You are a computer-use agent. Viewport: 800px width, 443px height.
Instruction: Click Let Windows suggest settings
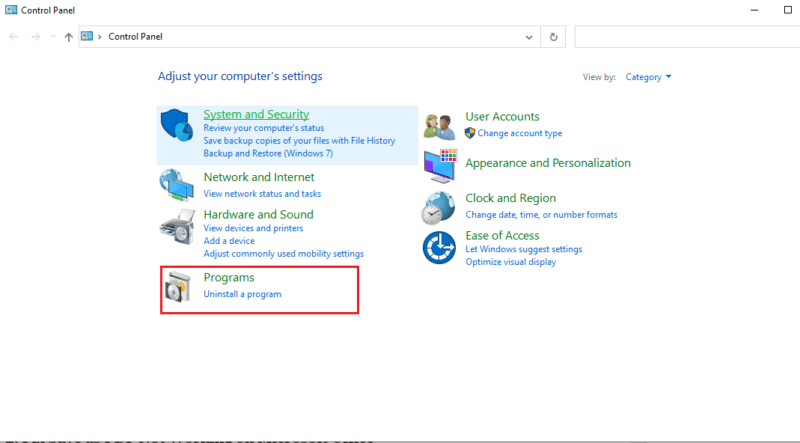pyautogui.click(x=524, y=250)
